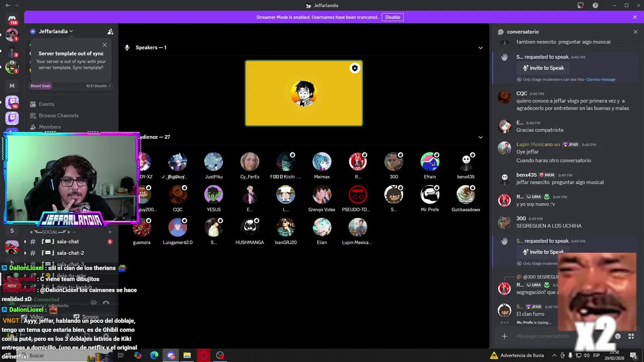Open Browse Channels in the sidebar
644x362 pixels.
[x=58, y=116]
